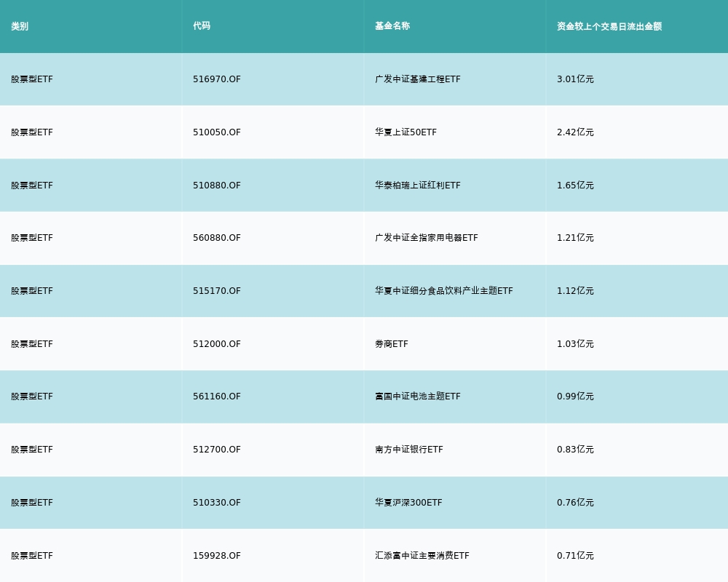This screenshot has height=582, width=728.
Task: Select code 510330.OF
Action: pos(217,503)
